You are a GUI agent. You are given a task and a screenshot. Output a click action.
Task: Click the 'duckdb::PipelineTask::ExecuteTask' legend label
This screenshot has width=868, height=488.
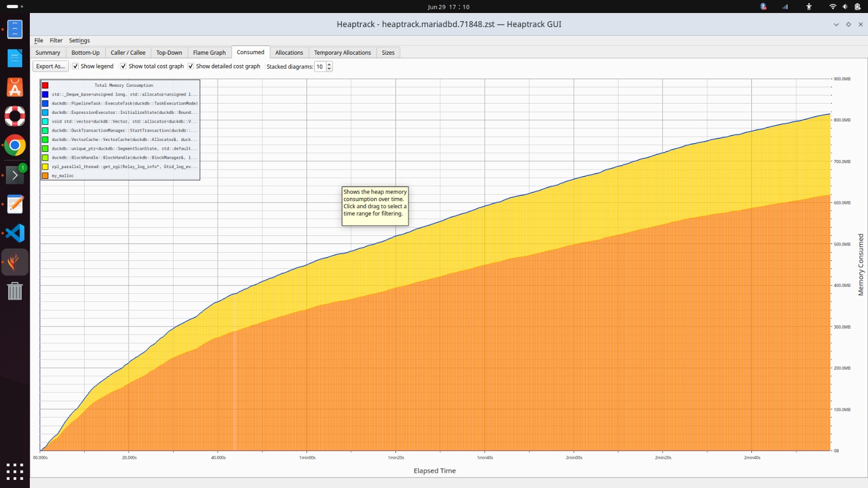click(x=125, y=104)
